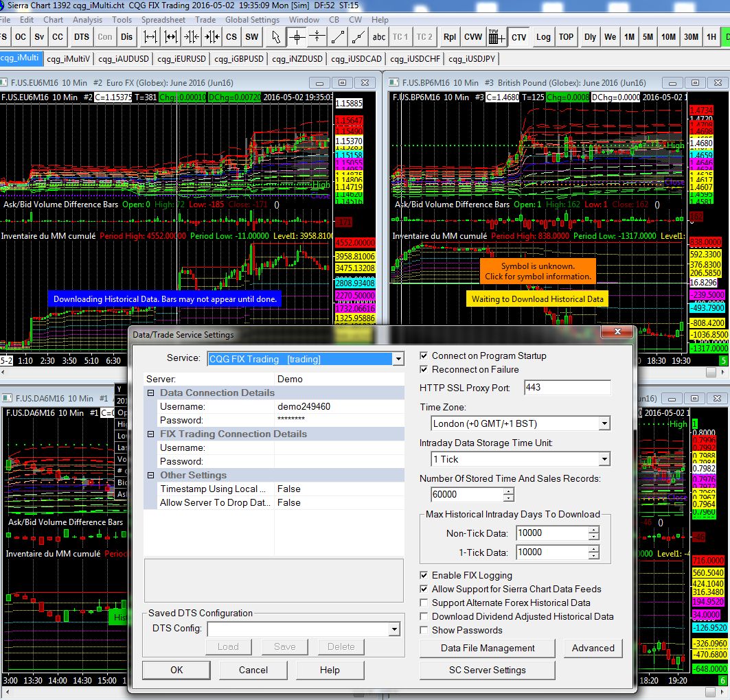
Task: Increase the Non-Tick Data days spinner
Action: (x=593, y=530)
